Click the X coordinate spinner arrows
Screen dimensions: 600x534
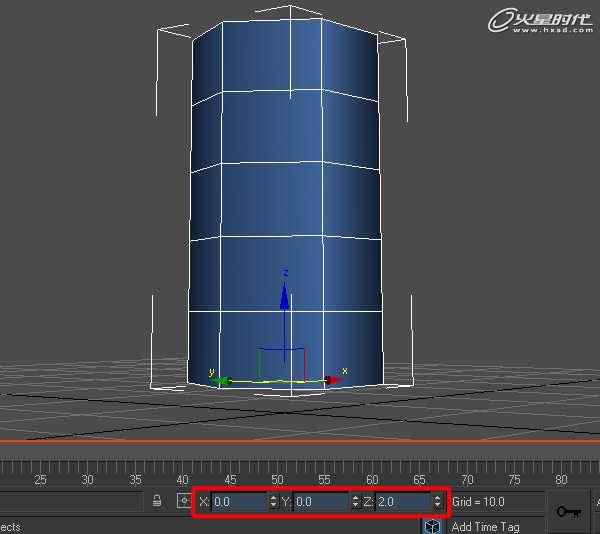[273, 501]
